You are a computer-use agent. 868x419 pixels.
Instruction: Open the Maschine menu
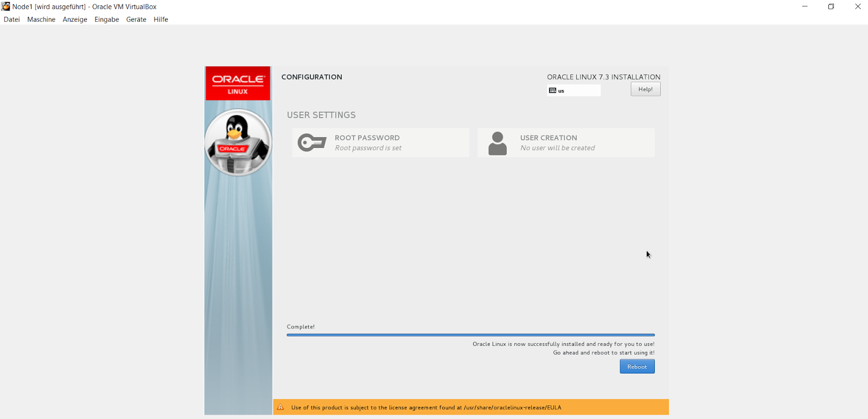click(41, 20)
